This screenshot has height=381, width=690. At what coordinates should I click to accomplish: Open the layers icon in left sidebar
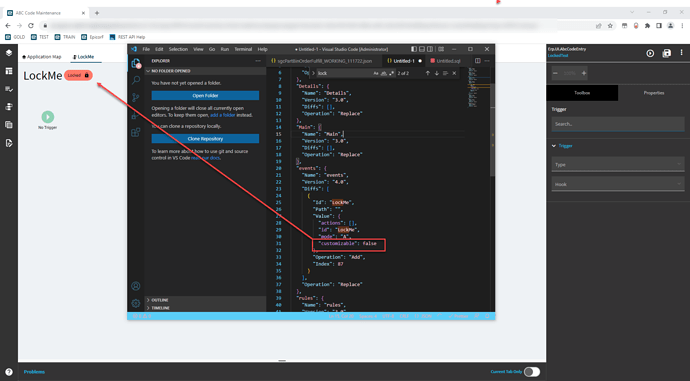[9, 53]
